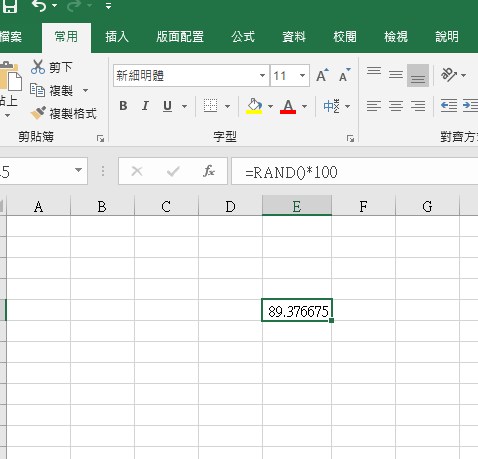
Task: Activate 複製格式 format painter
Action: point(63,113)
